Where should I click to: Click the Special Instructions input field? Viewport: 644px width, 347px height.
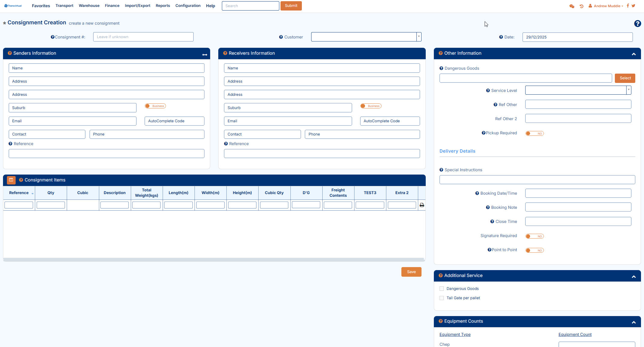tap(537, 180)
